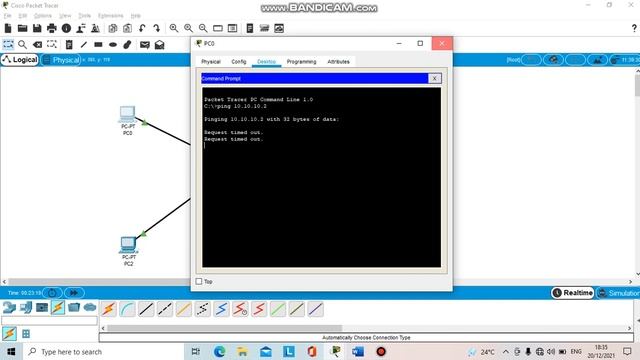Open the Config tab in PC0
This screenshot has width=640, height=360.
pyautogui.click(x=239, y=62)
